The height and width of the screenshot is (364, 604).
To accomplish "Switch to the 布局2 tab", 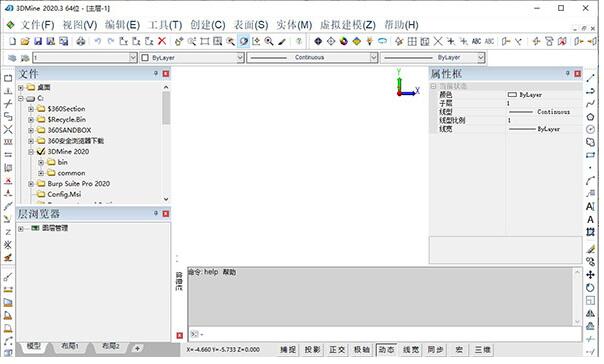I will (111, 346).
